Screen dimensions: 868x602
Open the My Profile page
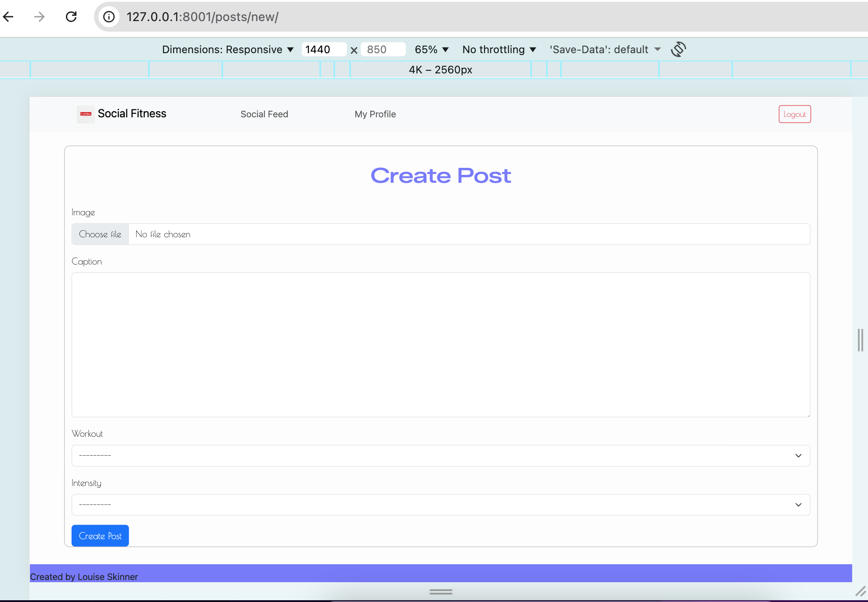click(x=375, y=114)
